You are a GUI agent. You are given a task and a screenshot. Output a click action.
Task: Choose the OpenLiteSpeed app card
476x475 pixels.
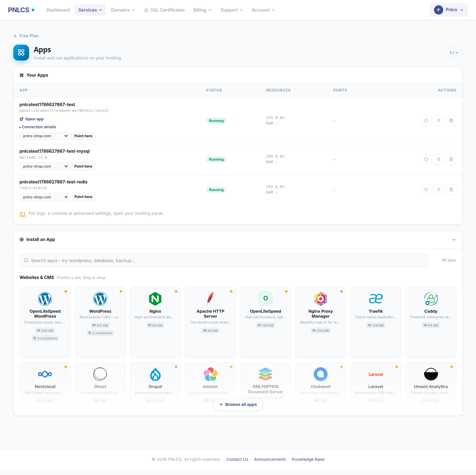[266, 322]
